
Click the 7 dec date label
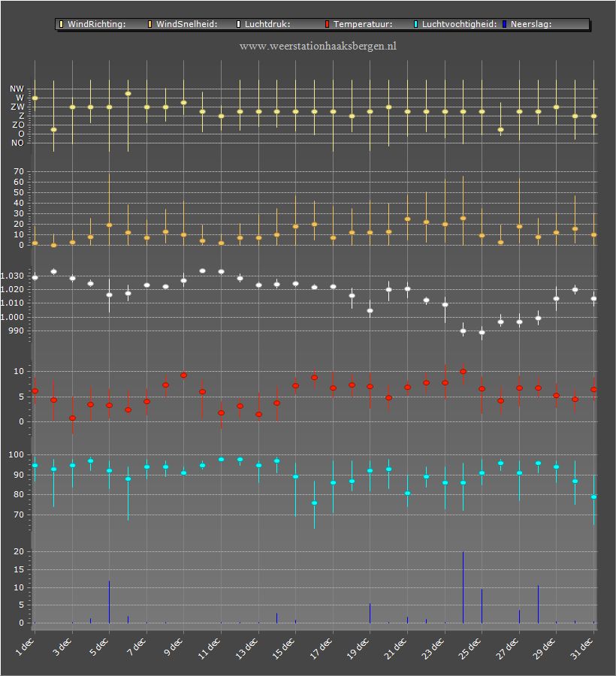136,647
